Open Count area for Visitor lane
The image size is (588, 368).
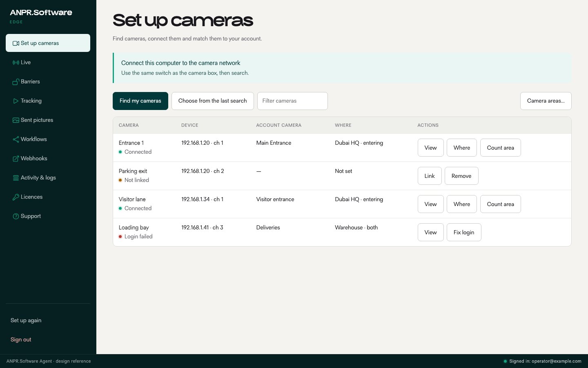(x=501, y=204)
